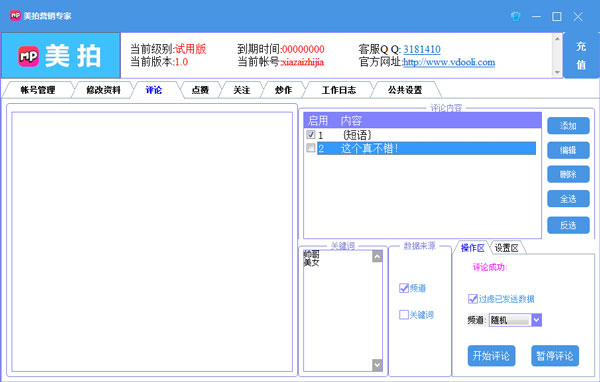Open the customer service QQ 3181410 link
This screenshot has height=382, width=600.
(422, 49)
